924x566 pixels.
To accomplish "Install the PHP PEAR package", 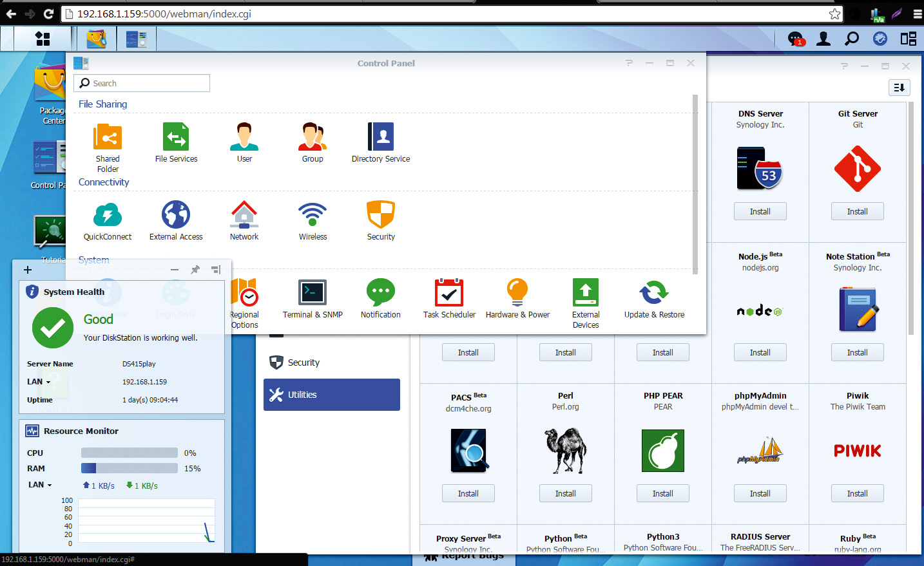I will pos(663,493).
